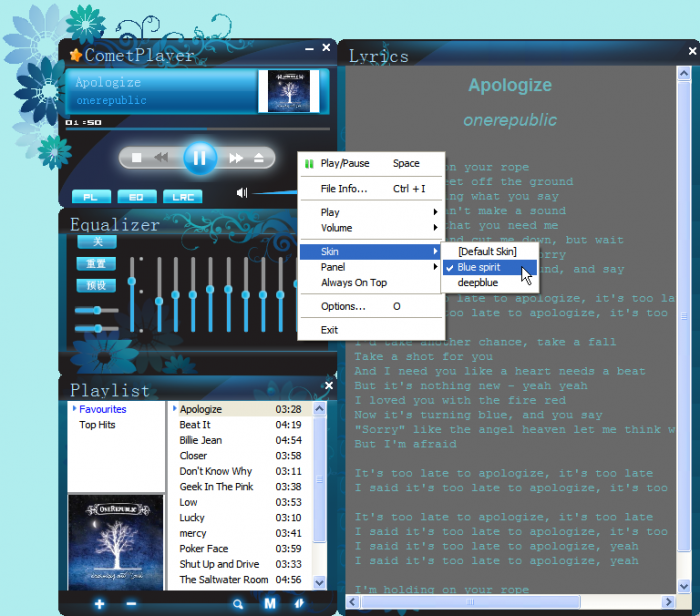
Task: Click the lyrics scroll left arrow
Action: click(352, 602)
